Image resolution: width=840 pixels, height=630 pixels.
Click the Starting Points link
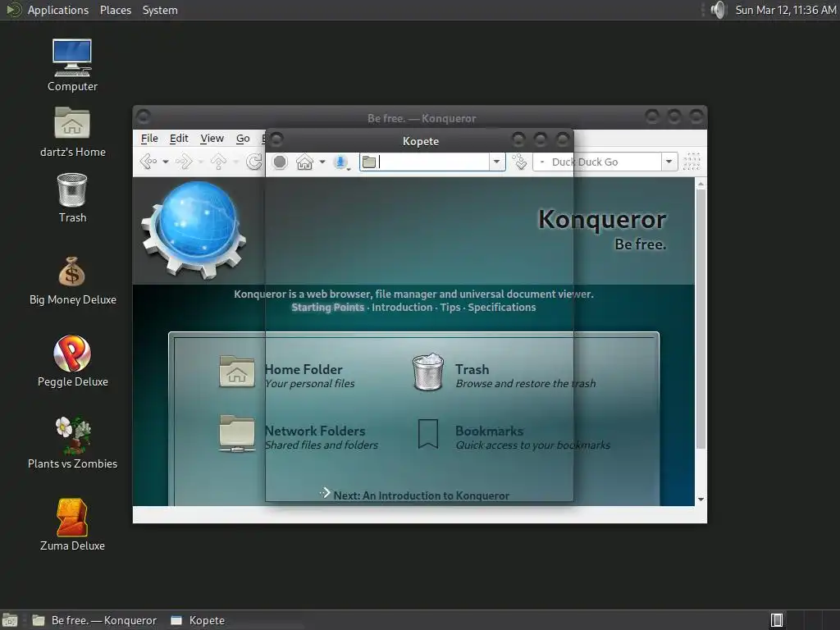pos(328,308)
